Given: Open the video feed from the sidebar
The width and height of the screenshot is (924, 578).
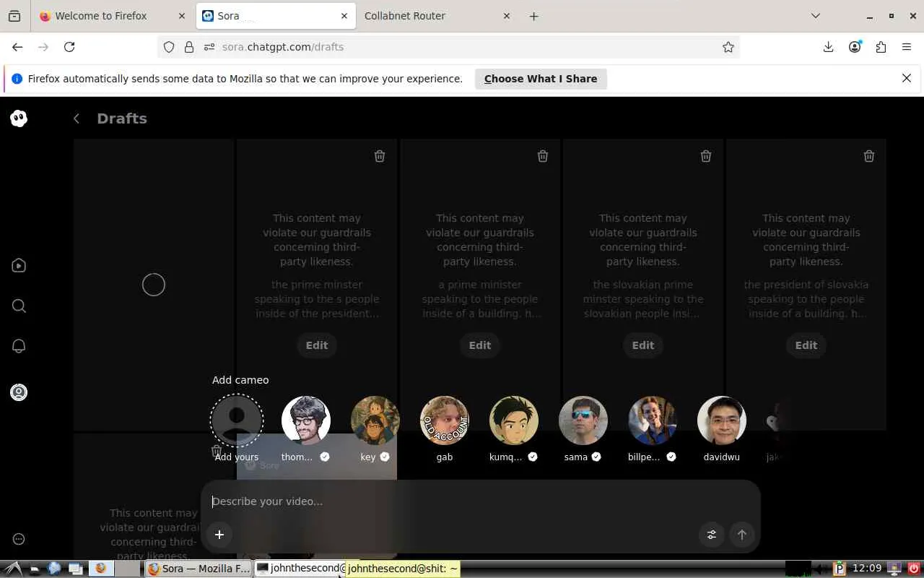Looking at the screenshot, I should [19, 266].
